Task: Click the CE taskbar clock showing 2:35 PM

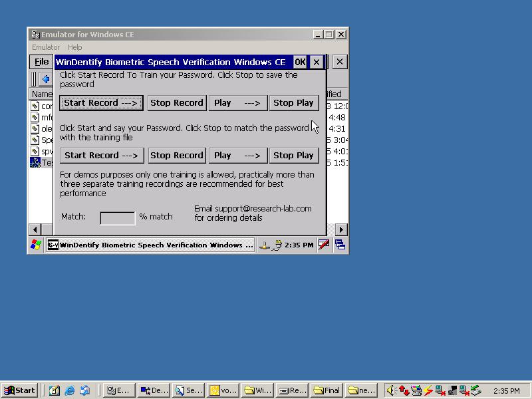Action: click(299, 245)
